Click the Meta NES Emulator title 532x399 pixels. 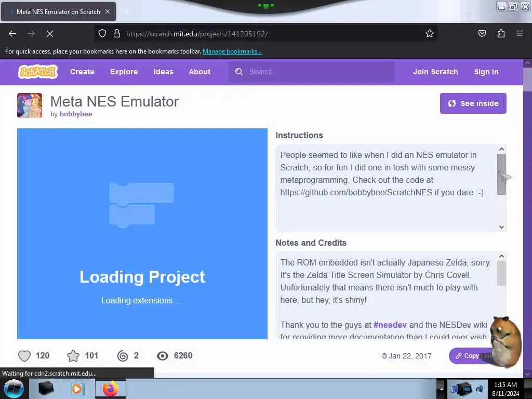(x=114, y=101)
